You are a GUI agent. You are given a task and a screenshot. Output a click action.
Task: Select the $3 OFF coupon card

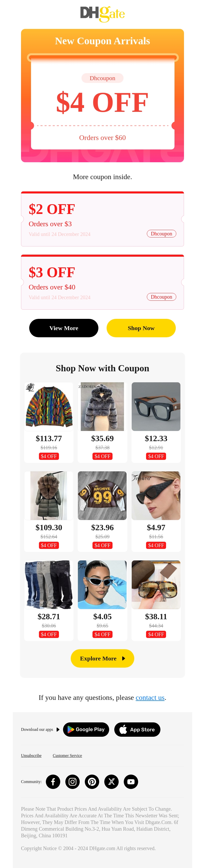pyautogui.click(x=102, y=282)
